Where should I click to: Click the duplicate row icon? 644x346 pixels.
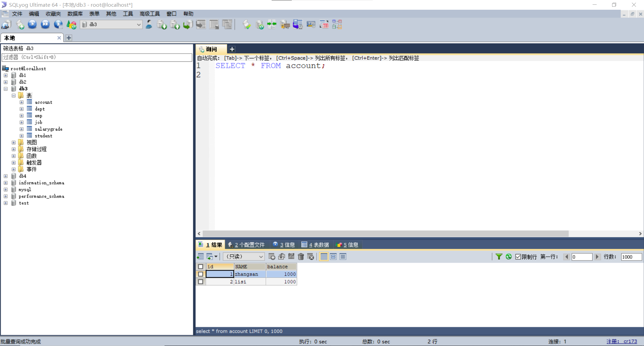coord(282,257)
